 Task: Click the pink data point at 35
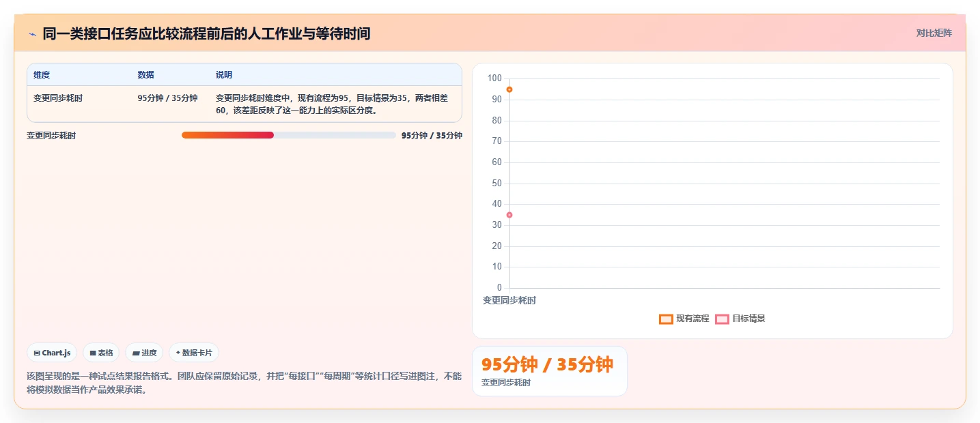point(509,215)
